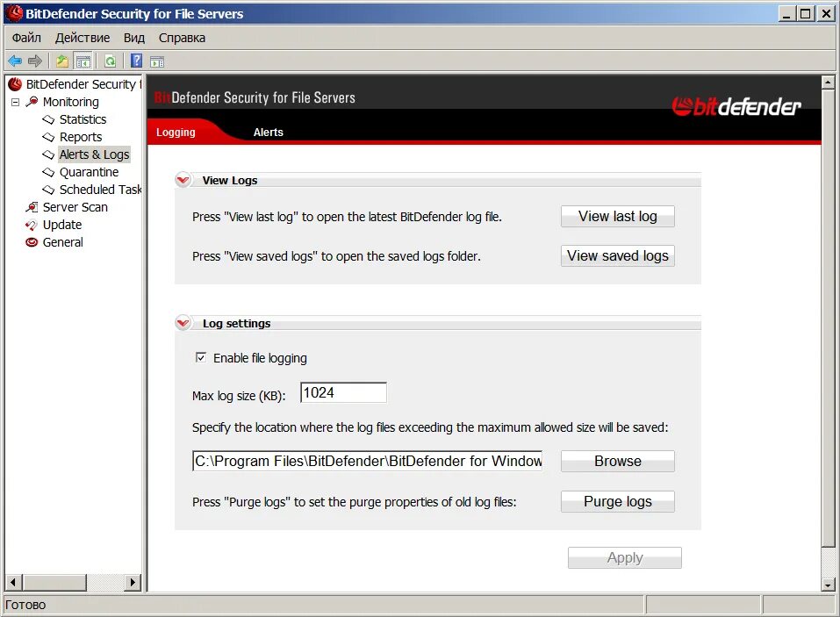Collapse the Monitoring tree node
The width and height of the screenshot is (840, 617).
(16, 102)
